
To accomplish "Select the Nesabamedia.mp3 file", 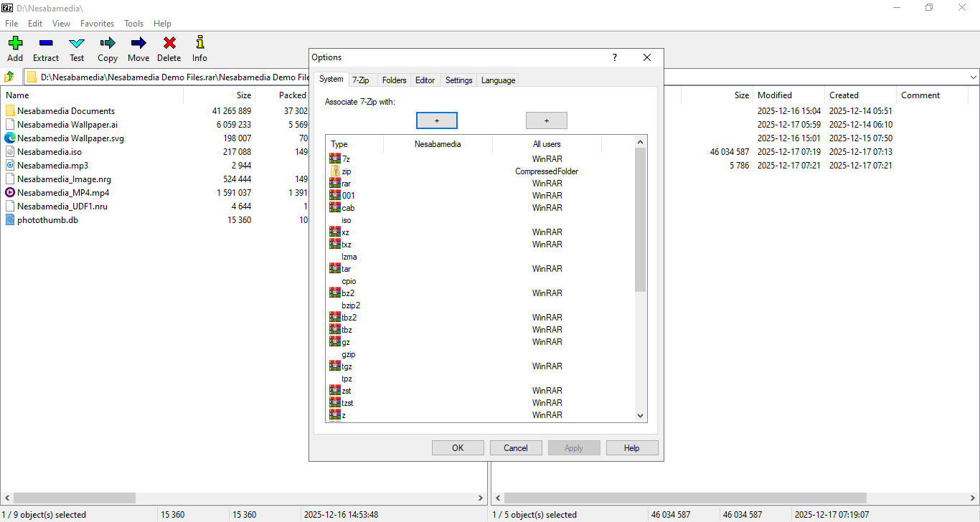I will pyautogui.click(x=52, y=166).
